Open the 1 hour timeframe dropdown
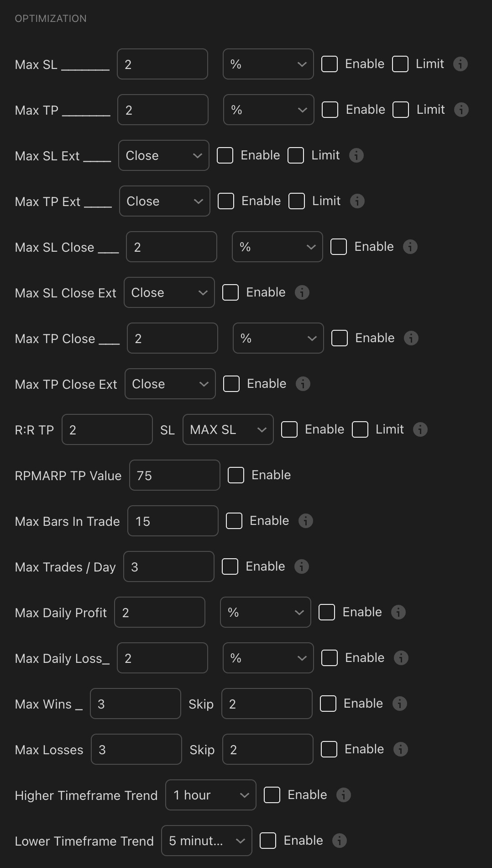The height and width of the screenshot is (868, 492). pos(210,795)
